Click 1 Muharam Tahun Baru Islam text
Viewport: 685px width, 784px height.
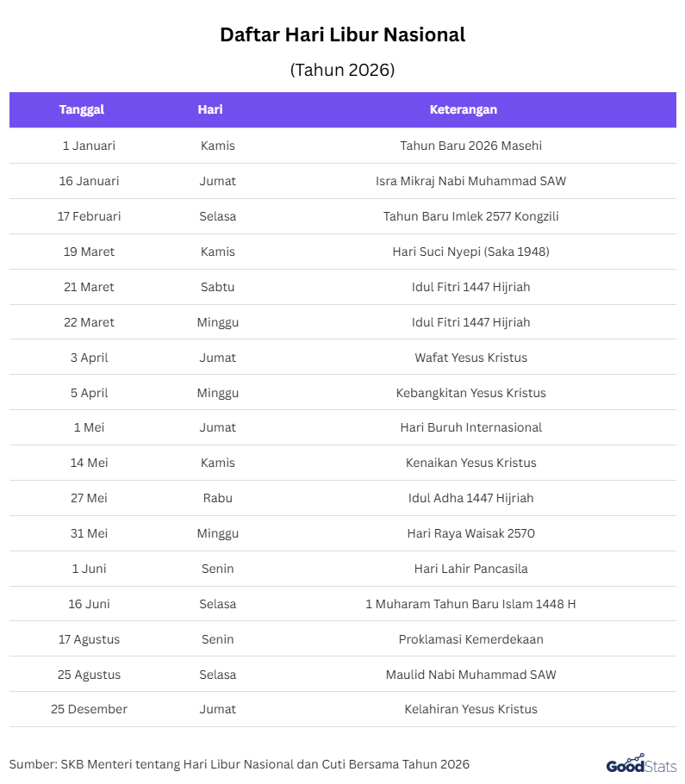coord(470,604)
